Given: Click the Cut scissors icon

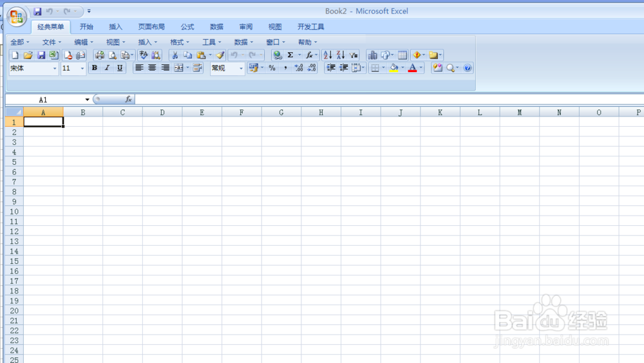Looking at the screenshot, I should (175, 55).
